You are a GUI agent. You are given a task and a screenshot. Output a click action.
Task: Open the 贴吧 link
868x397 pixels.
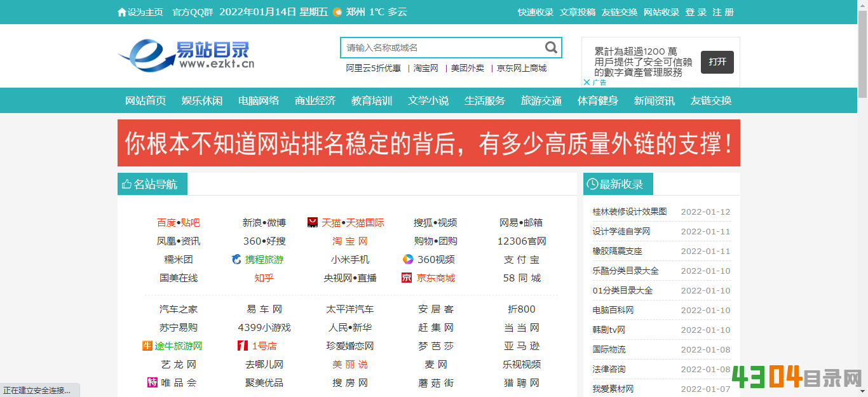tap(191, 222)
